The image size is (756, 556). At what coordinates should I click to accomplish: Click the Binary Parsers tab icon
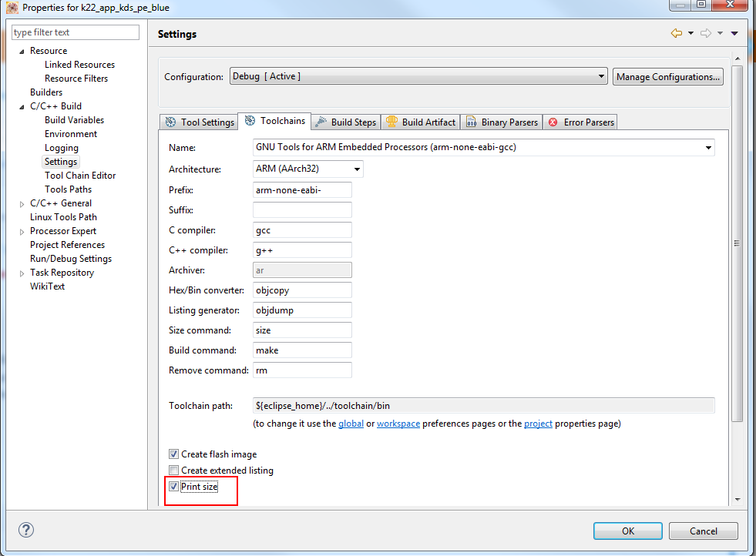pos(471,122)
